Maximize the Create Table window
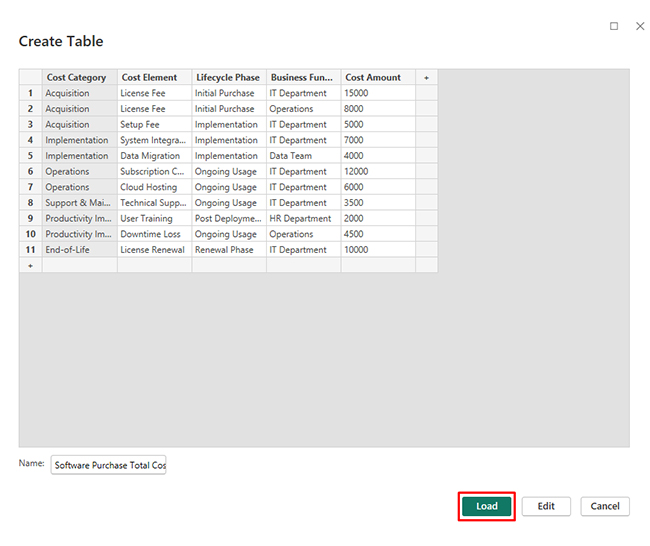The image size is (650, 546). point(614,26)
